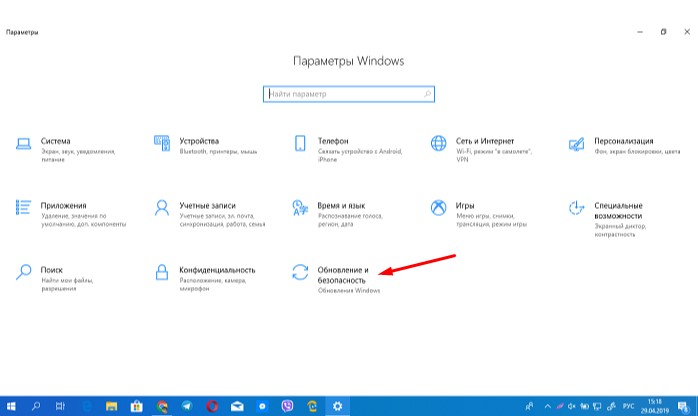Open the Mail app from the taskbar

click(237, 406)
